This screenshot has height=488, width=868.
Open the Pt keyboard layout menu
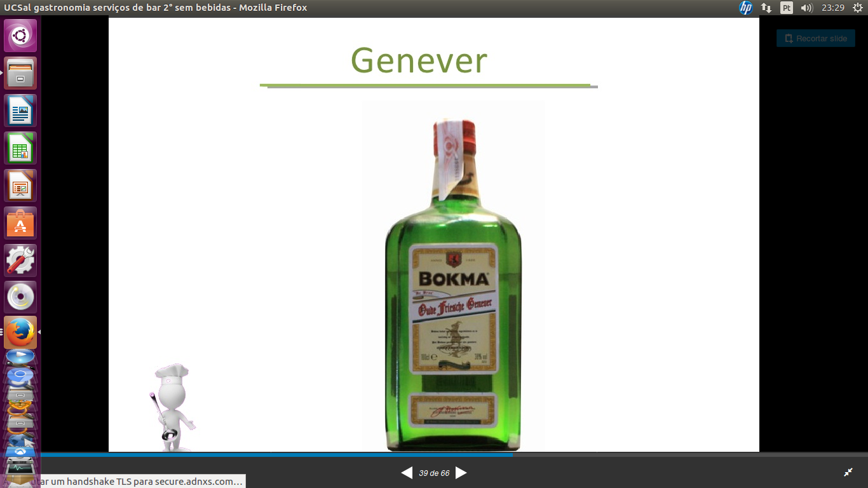click(x=787, y=8)
